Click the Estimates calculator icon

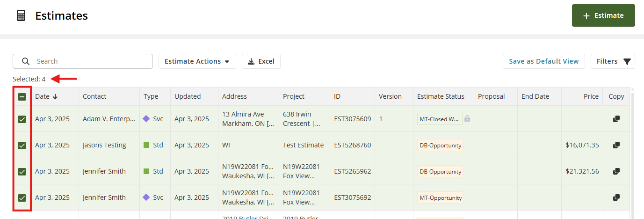coord(21,15)
